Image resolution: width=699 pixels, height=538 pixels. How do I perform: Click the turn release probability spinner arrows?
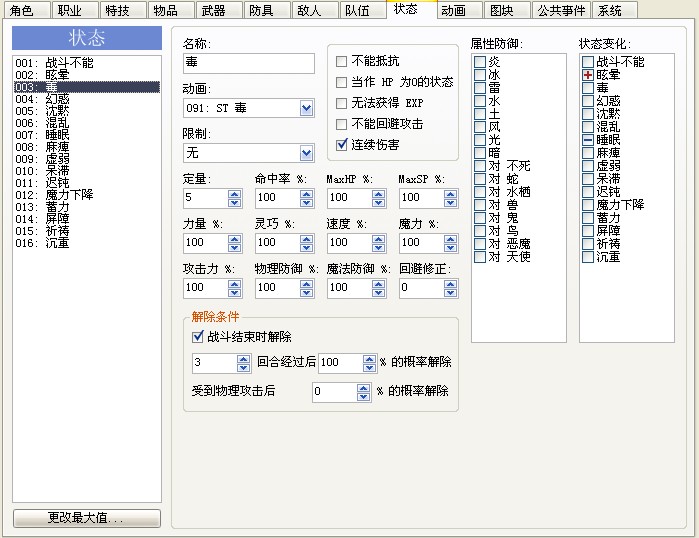pyautogui.click(x=370, y=363)
